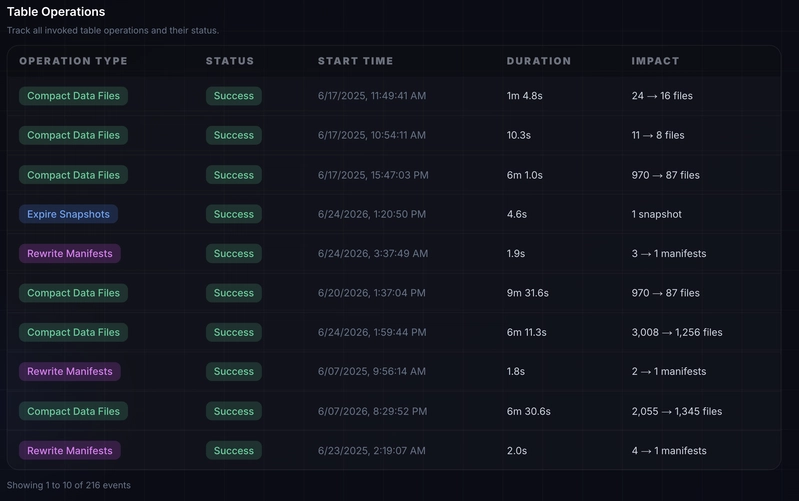Viewport: 799px width, 501px height.
Task: Click Success status in the 2:19:07 AM row
Action: [x=234, y=451]
